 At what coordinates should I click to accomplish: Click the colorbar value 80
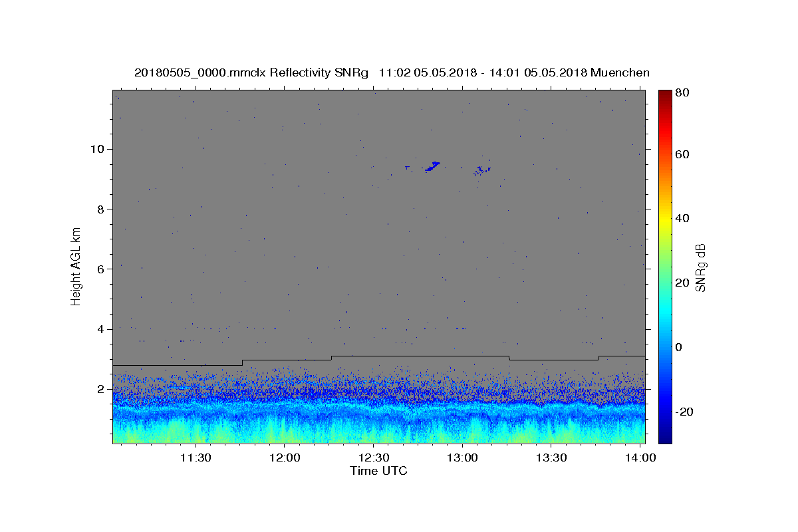coord(682,92)
